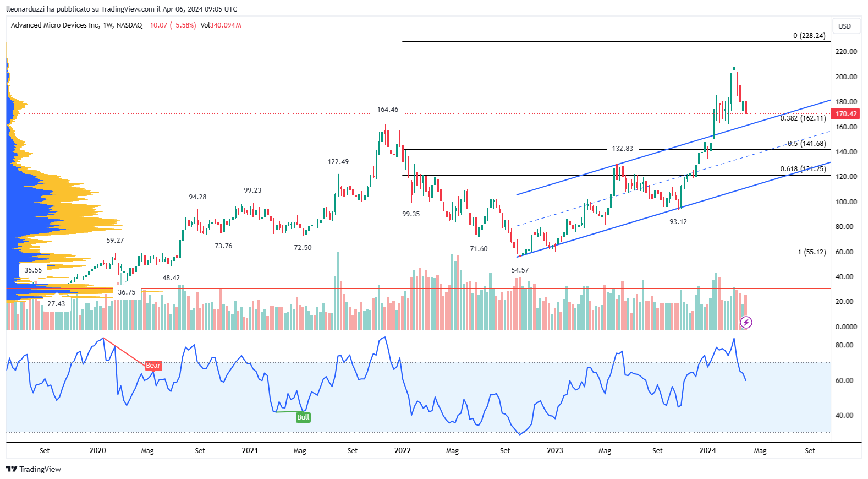Click 0.0000 on the volume axis

pos(846,327)
